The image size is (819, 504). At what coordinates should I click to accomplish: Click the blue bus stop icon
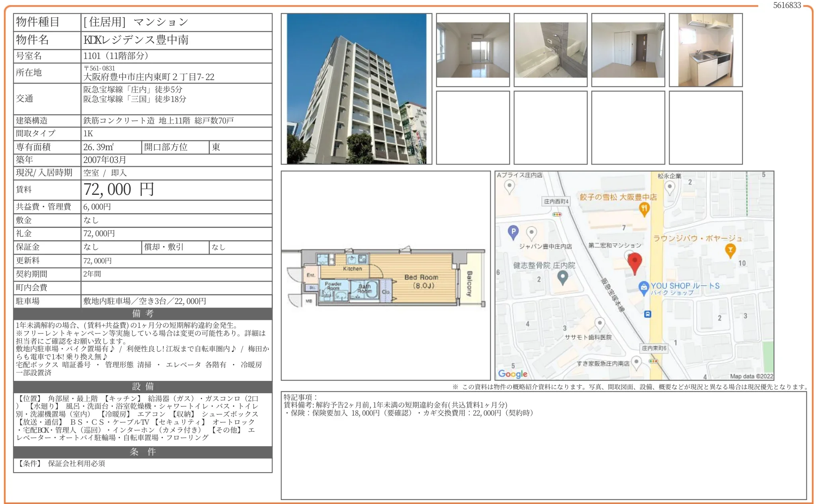648,314
